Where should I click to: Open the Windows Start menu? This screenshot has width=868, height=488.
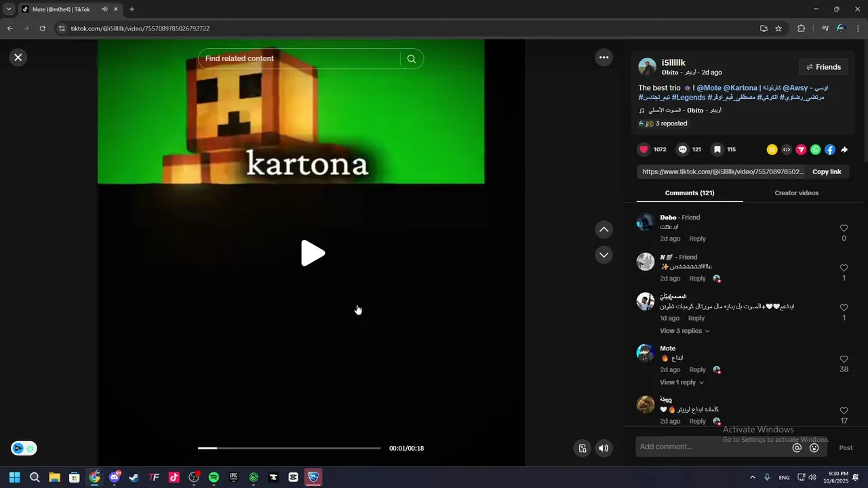(x=15, y=477)
